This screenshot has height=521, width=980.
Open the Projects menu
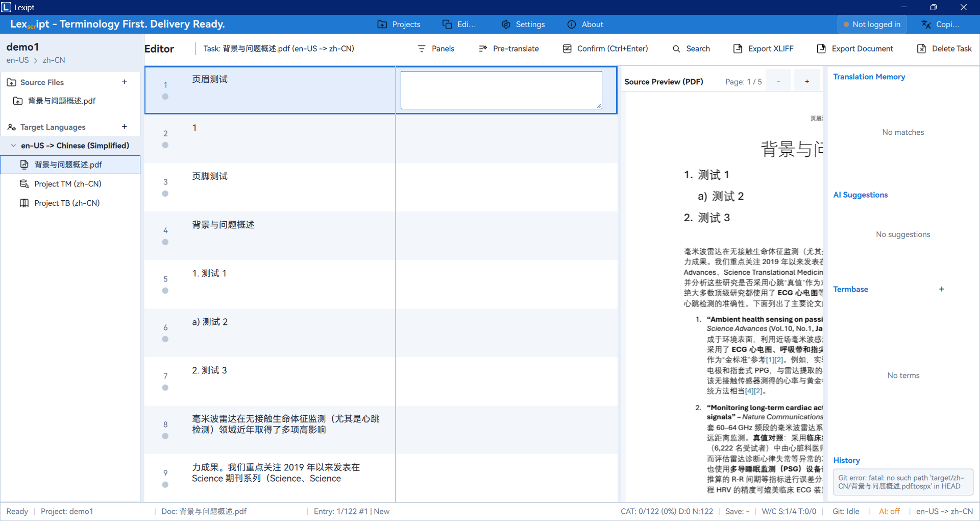(399, 25)
